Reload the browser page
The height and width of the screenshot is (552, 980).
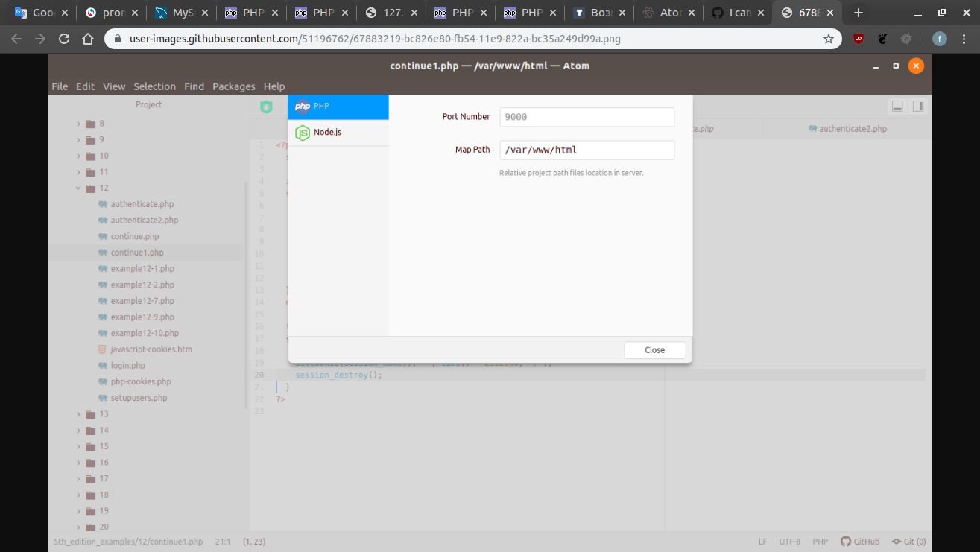coord(64,39)
